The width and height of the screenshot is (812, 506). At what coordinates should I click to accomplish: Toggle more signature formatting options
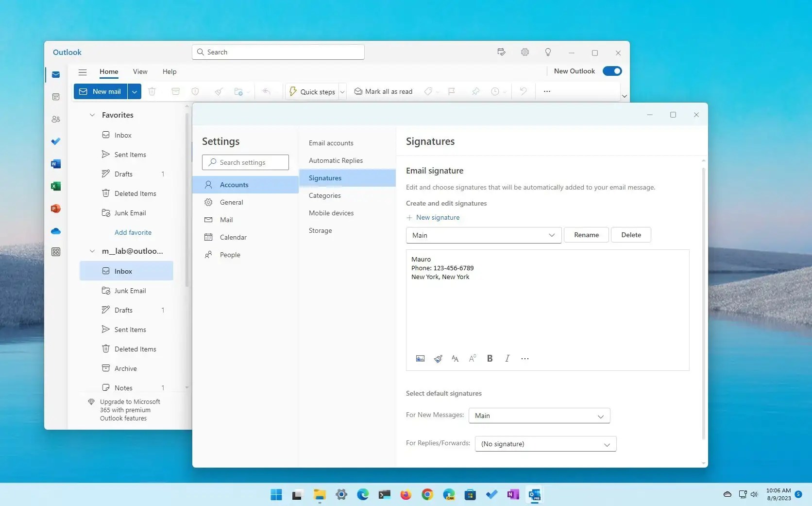click(x=524, y=358)
